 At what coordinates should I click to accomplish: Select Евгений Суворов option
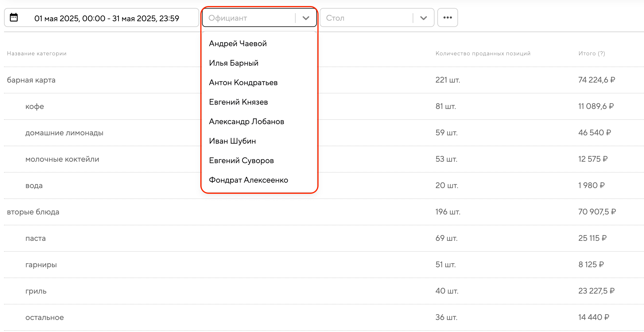point(241,161)
